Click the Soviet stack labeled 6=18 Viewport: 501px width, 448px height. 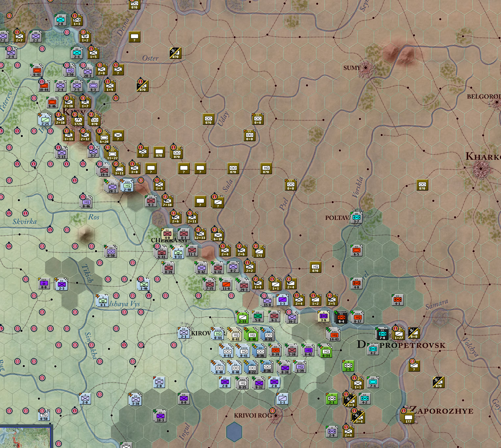point(218,235)
